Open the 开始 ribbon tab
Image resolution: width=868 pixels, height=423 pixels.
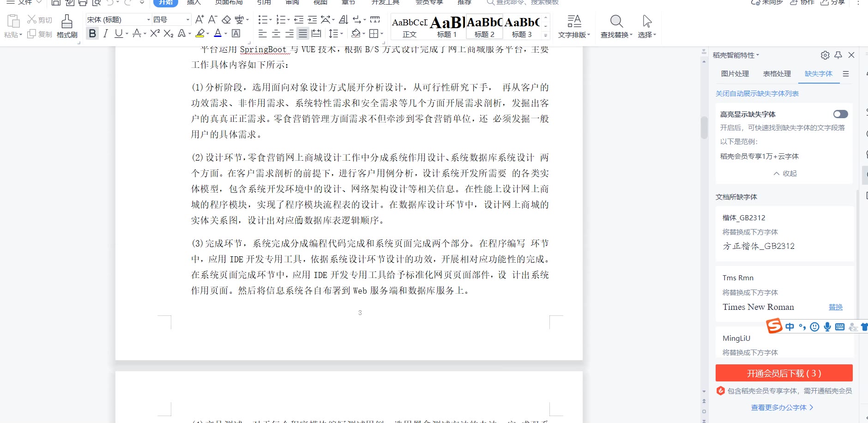tap(165, 2)
